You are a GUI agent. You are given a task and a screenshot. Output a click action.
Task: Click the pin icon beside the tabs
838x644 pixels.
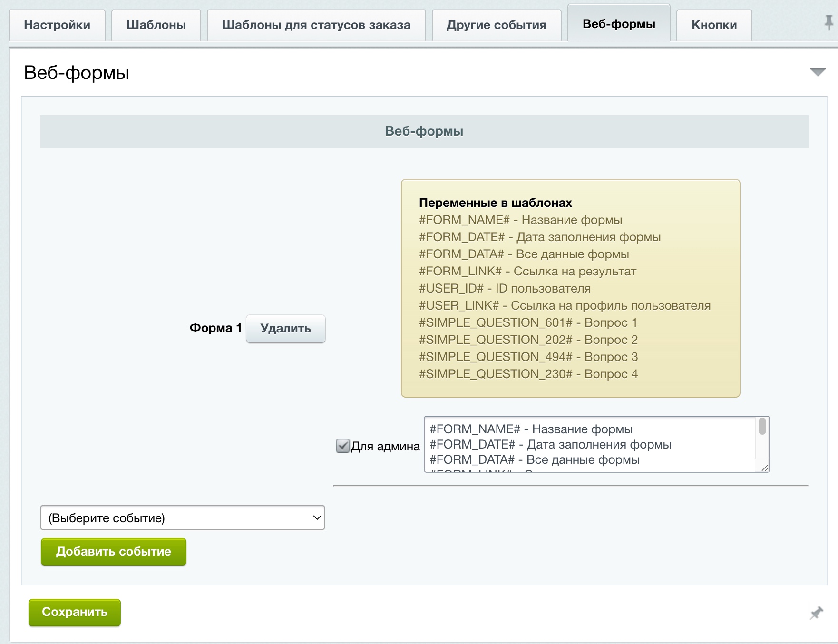tap(828, 23)
